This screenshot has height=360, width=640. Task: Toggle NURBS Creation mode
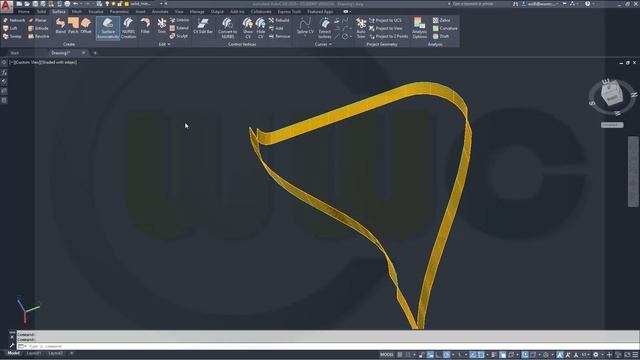point(128,28)
